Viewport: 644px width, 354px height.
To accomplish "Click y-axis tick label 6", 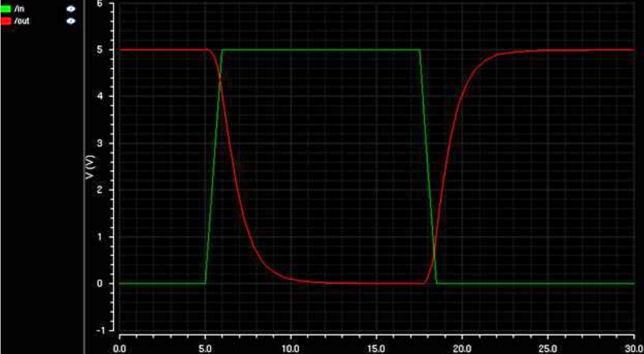I will pyautogui.click(x=98, y=4).
